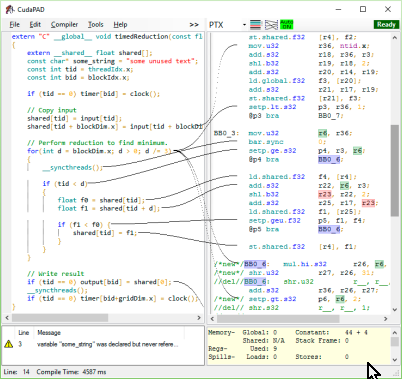Click the 'if (f1 < f0) {' line
Screen dimensions: 402x379
84,225
